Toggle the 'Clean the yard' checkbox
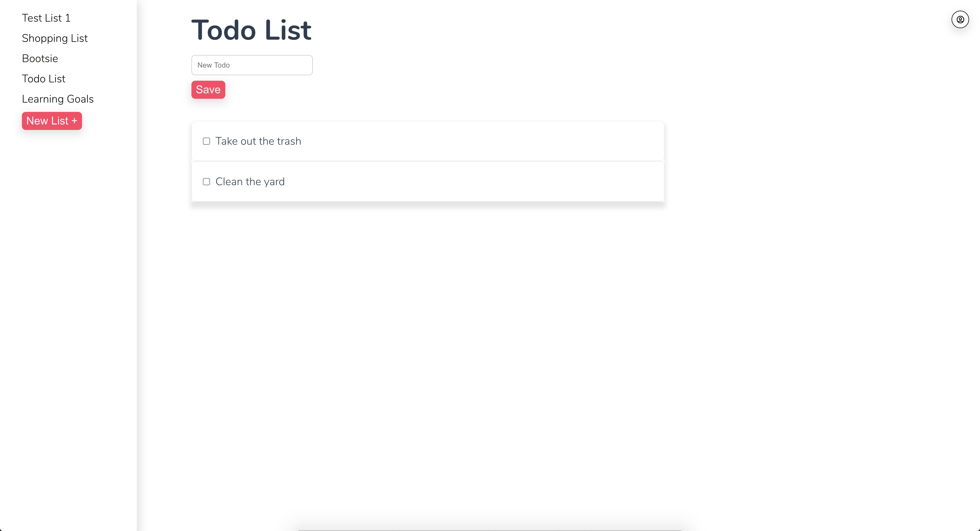The image size is (980, 531). coord(206,181)
